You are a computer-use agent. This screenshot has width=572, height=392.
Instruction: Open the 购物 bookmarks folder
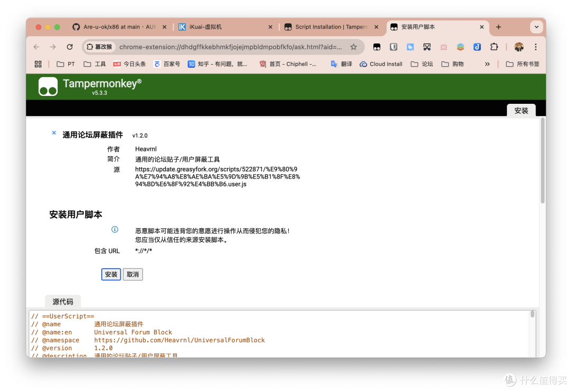(x=452, y=64)
